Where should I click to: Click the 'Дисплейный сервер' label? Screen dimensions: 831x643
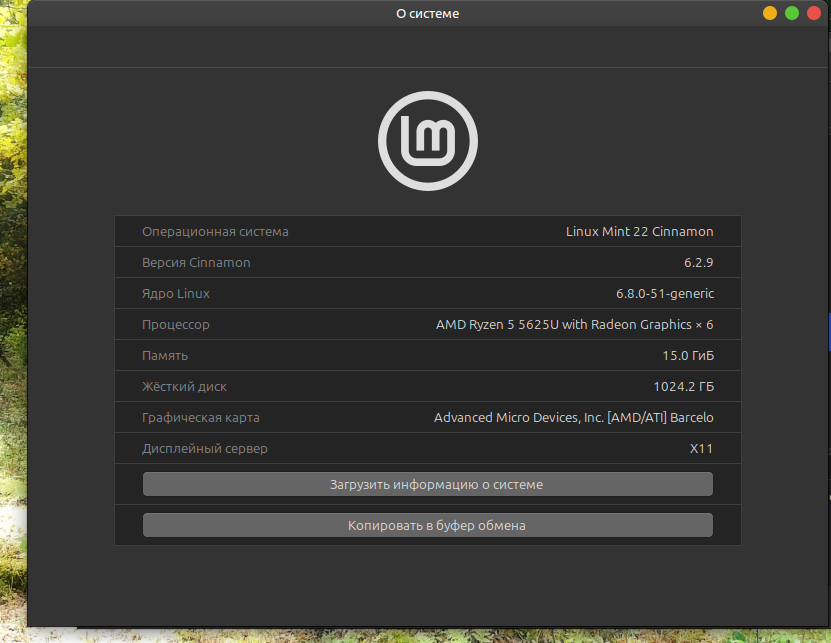pyautogui.click(x=205, y=448)
